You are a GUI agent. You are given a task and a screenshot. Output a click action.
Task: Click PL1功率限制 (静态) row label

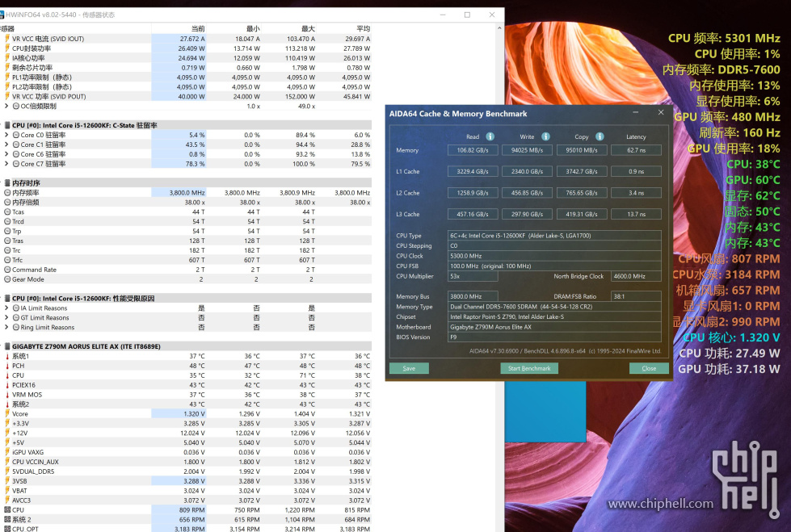coord(42,77)
